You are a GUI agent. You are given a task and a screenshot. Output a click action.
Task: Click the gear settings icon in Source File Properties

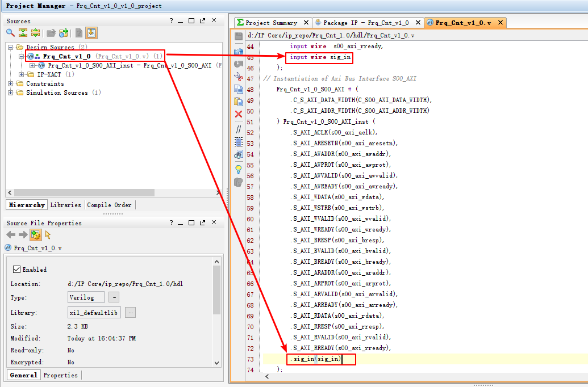coord(36,235)
